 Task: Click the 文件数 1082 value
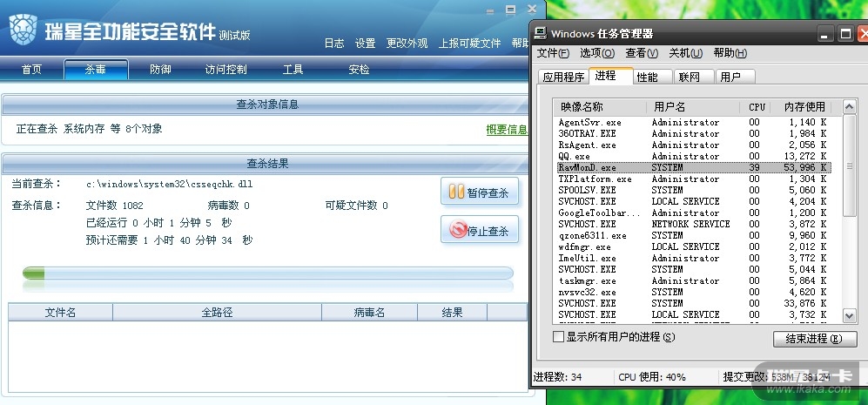[115, 206]
